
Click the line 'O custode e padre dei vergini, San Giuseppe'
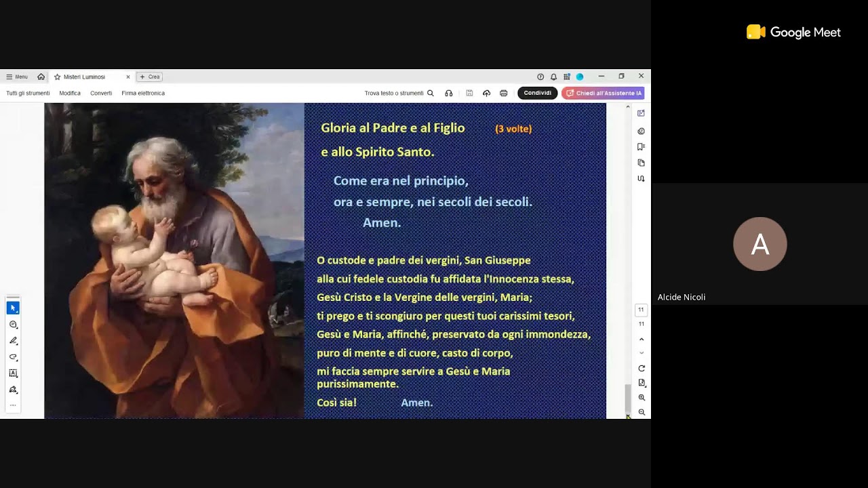coord(424,260)
